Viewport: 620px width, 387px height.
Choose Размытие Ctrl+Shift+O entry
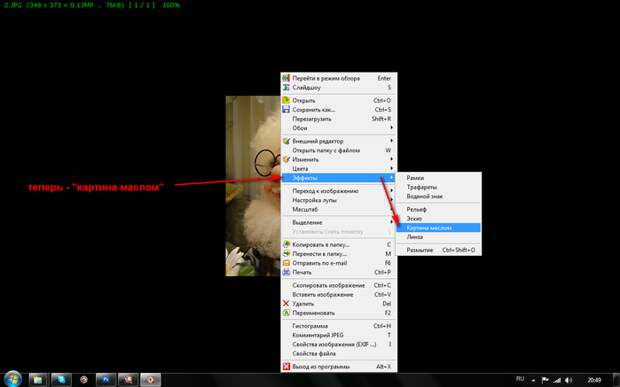(x=439, y=250)
